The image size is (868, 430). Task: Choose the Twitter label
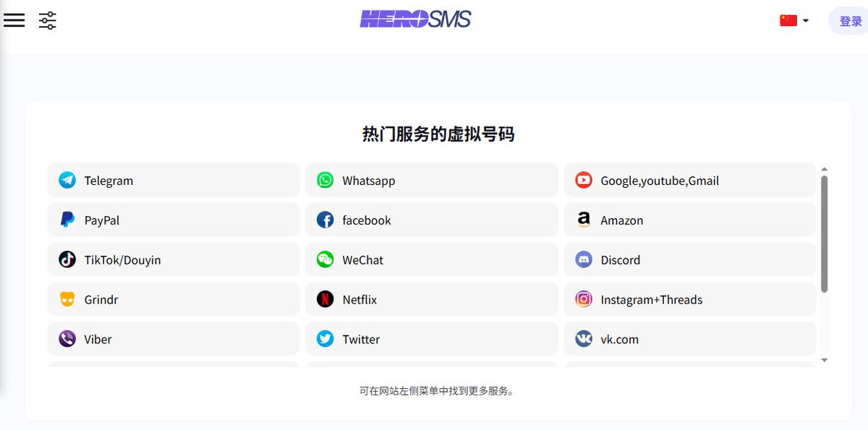point(361,340)
